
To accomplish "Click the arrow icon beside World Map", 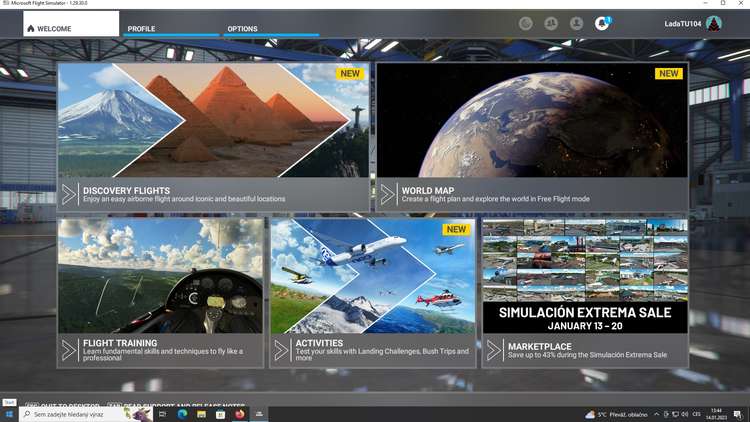I will pos(388,194).
